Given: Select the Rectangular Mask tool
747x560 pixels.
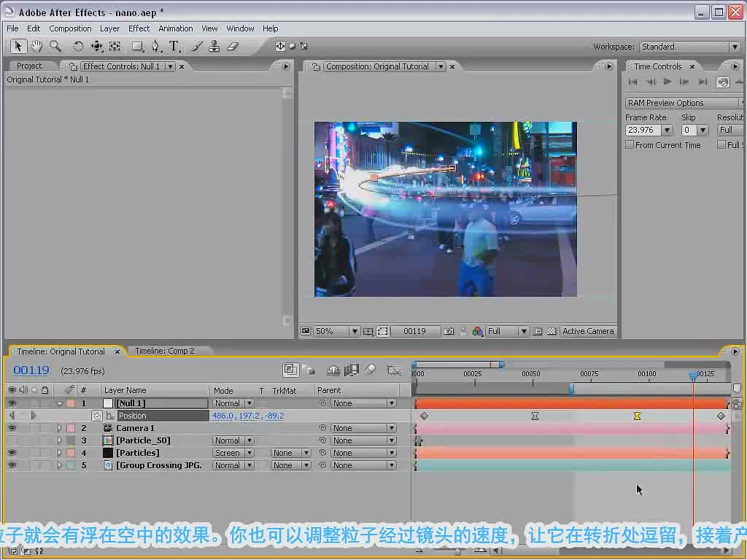Looking at the screenshot, I should 138,46.
